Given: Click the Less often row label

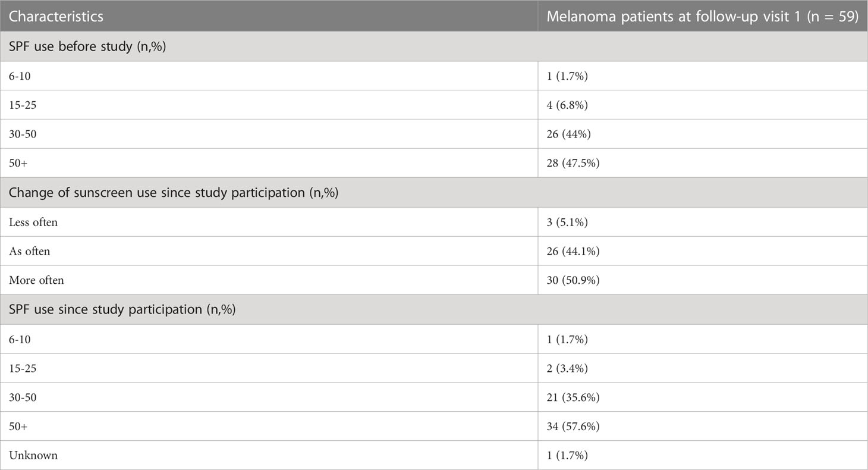Looking at the screenshot, I should tap(33, 222).
